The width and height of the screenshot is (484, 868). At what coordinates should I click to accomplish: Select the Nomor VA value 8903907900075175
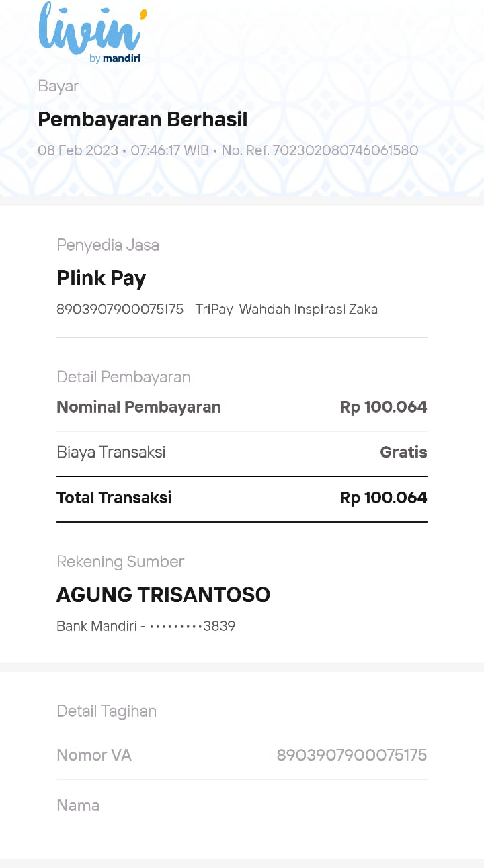(352, 755)
